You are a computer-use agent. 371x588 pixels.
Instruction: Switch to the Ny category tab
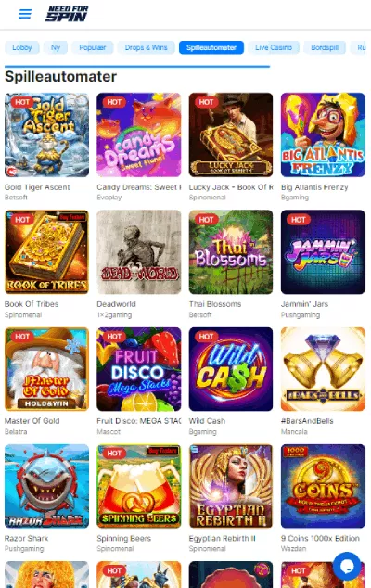56,47
